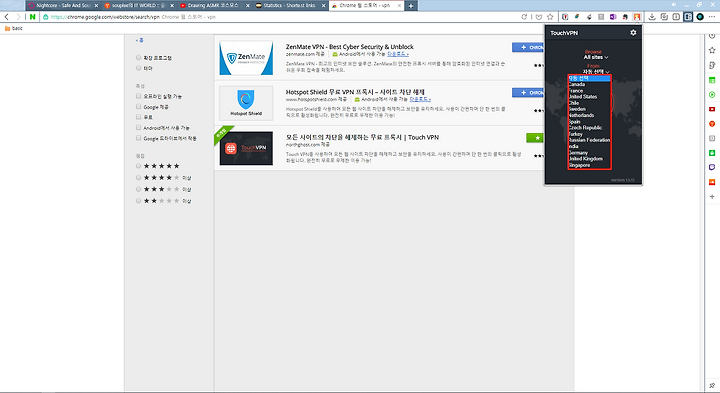Add Hotspot Shield to Chrome
This screenshot has height=393, width=720.
528,93
